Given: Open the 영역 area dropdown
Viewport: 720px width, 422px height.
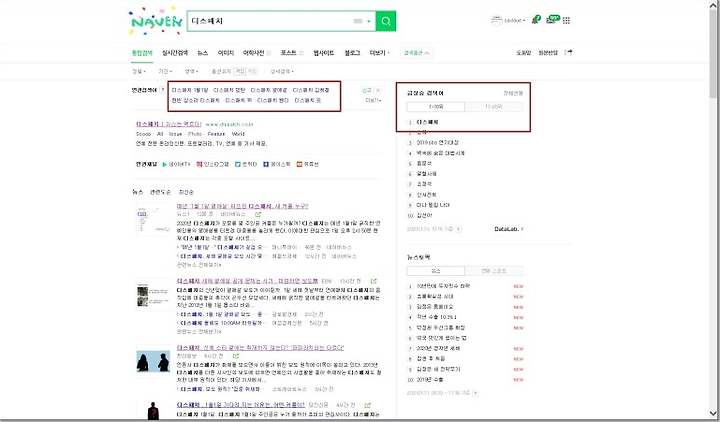Looking at the screenshot, I should (x=191, y=71).
